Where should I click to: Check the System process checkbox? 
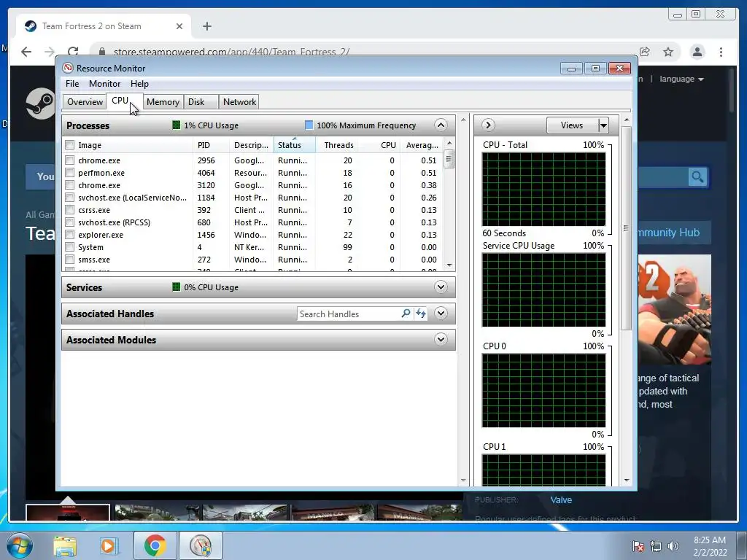click(70, 247)
